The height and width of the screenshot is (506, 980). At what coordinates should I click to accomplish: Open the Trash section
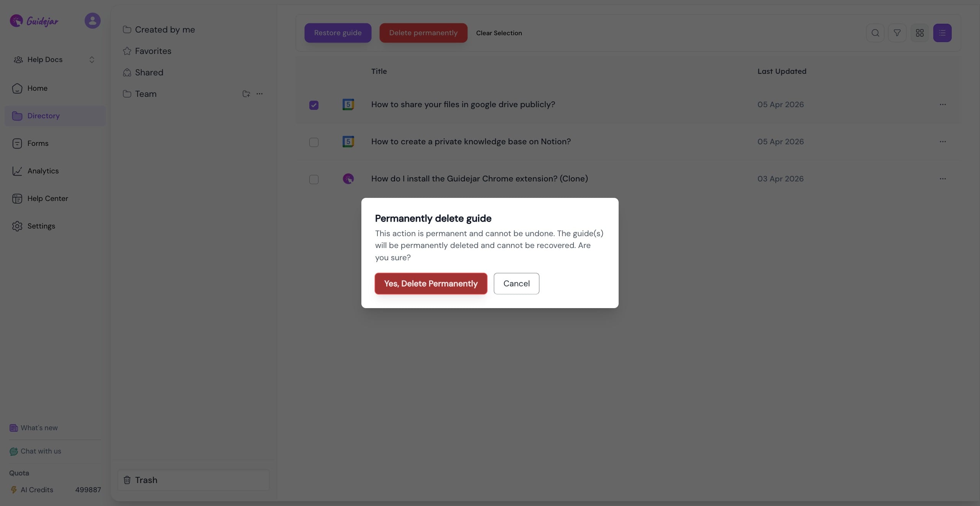(146, 480)
